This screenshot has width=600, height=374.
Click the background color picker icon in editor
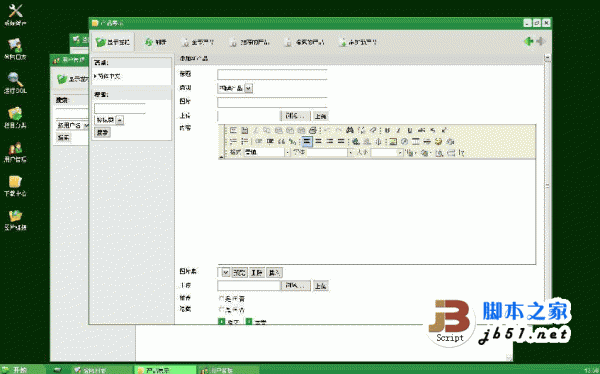[x=425, y=153]
